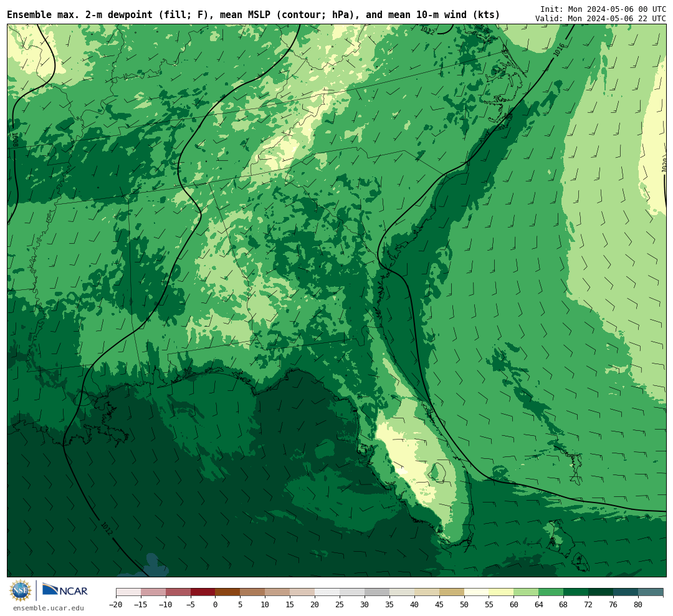Viewport: 673px width, 616px height.
Task: Click the '72' colorbar tick label
Action: (x=588, y=605)
